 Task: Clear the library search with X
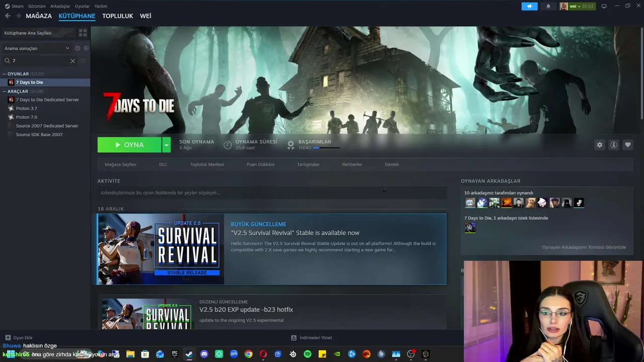[x=72, y=61]
